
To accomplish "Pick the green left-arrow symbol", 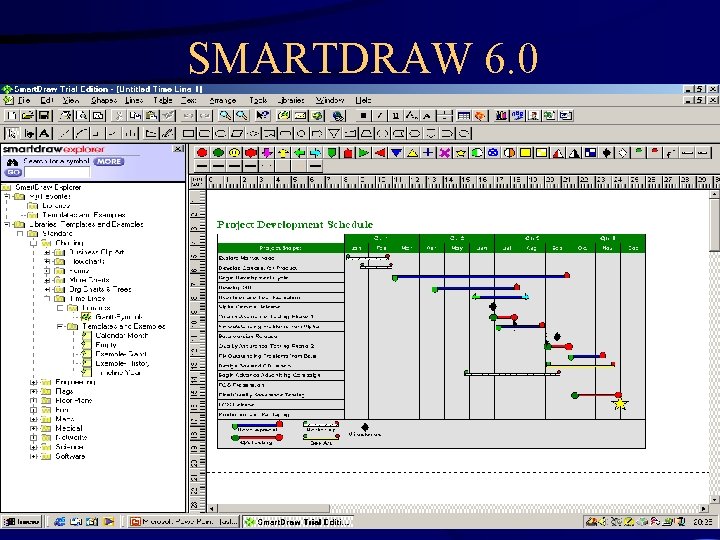I will [x=299, y=152].
